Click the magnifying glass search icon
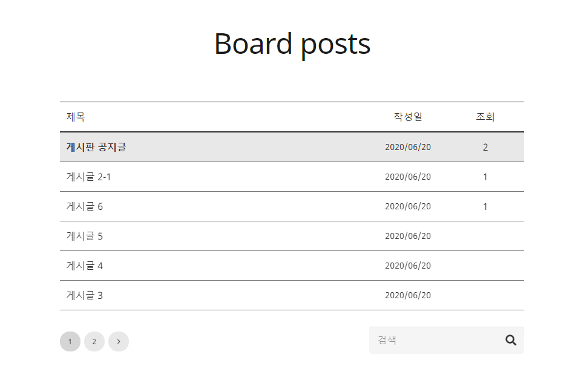 point(511,340)
